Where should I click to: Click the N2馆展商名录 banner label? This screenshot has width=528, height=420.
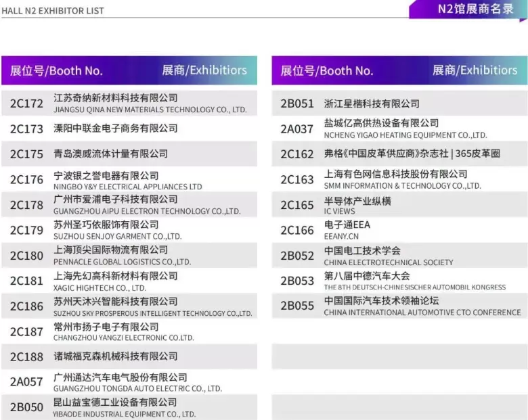tap(475, 8)
